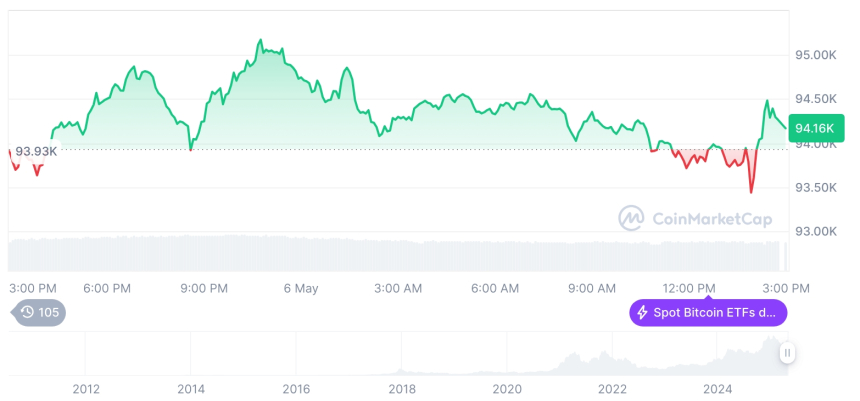The image size is (860, 401).
Task: Click the 12:00 PM time axis label
Action: pyautogui.click(x=690, y=288)
